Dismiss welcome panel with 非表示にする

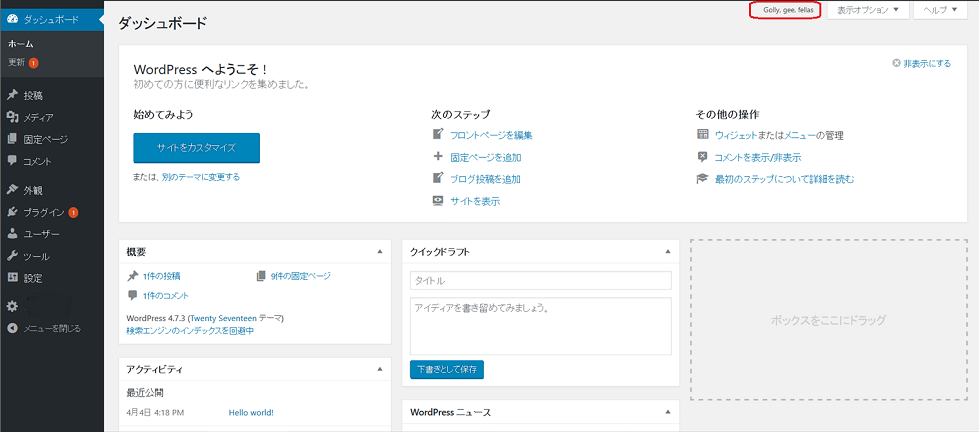[922, 63]
